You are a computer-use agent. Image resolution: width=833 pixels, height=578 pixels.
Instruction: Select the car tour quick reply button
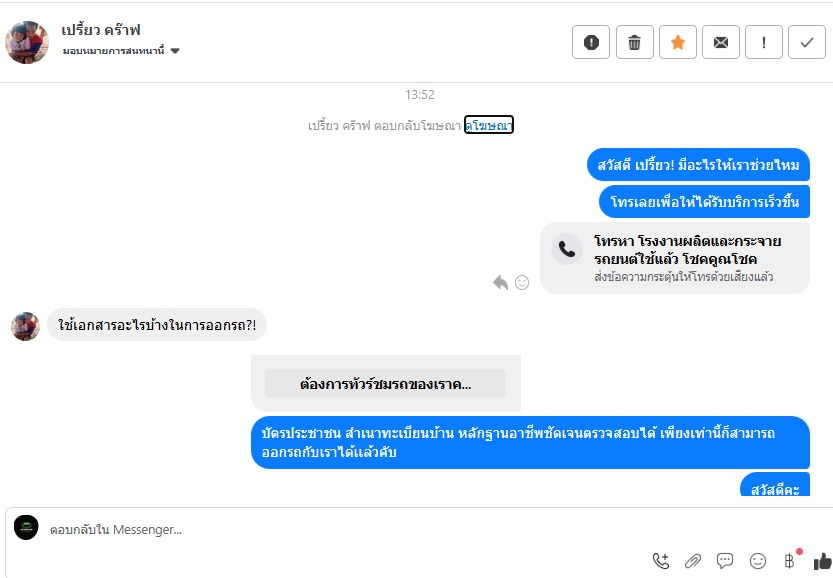(x=385, y=384)
